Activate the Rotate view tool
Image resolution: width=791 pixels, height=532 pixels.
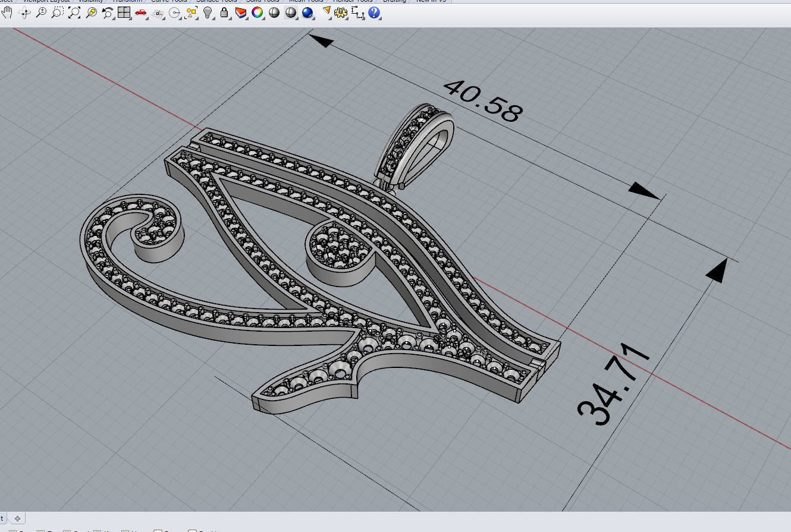tap(24, 12)
